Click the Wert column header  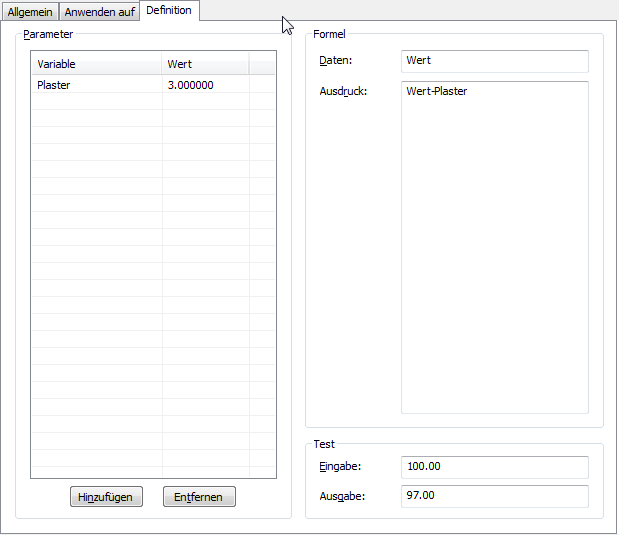[206, 64]
